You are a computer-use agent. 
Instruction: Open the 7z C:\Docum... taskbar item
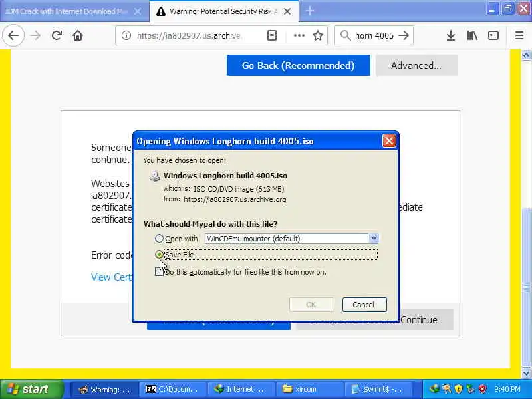coord(173,389)
